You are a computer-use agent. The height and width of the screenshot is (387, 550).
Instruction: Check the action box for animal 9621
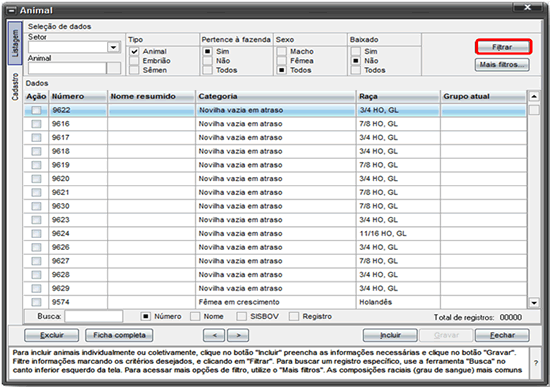[36, 192]
